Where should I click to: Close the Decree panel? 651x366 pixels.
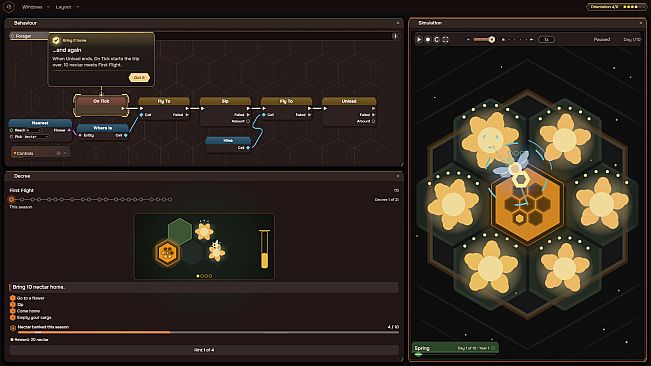tap(398, 176)
